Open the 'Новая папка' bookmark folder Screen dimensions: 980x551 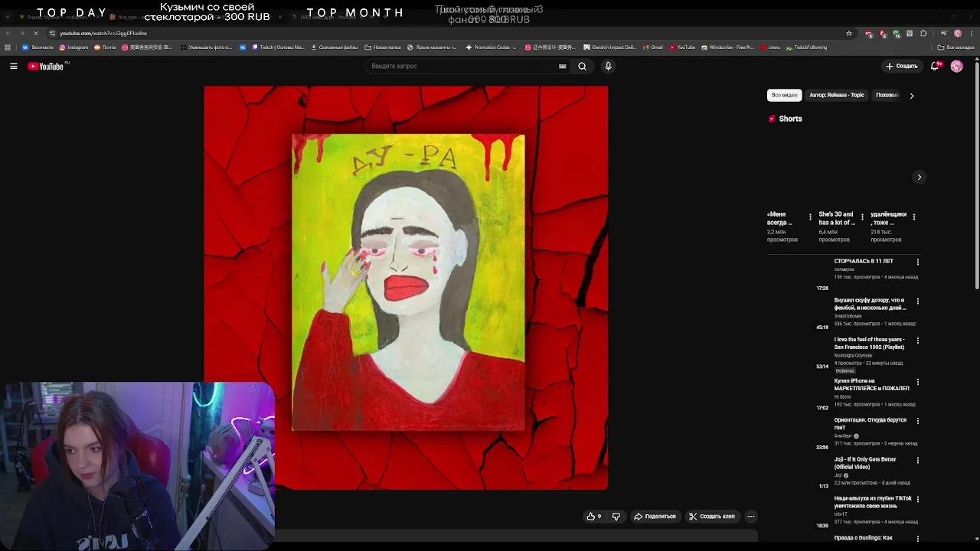tap(383, 47)
